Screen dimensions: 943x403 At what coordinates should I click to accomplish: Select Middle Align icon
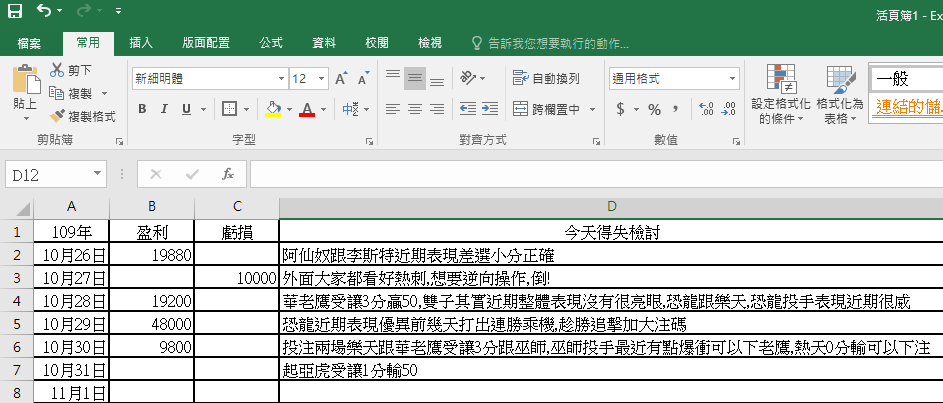[415, 78]
